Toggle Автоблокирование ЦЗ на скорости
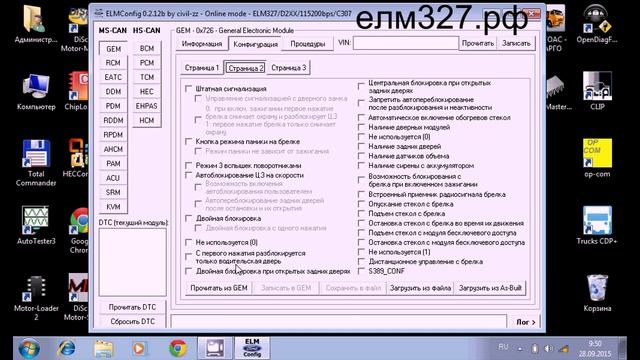The image size is (640, 360). (189, 175)
